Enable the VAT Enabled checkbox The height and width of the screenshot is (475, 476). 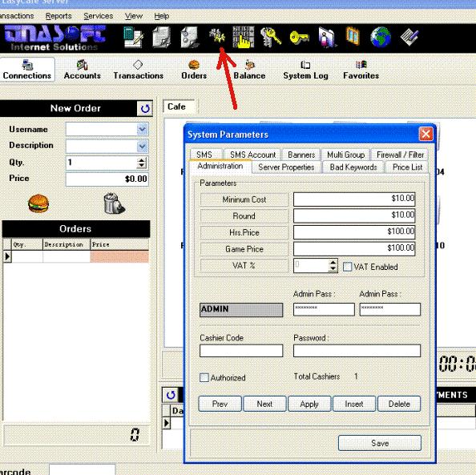(x=347, y=267)
